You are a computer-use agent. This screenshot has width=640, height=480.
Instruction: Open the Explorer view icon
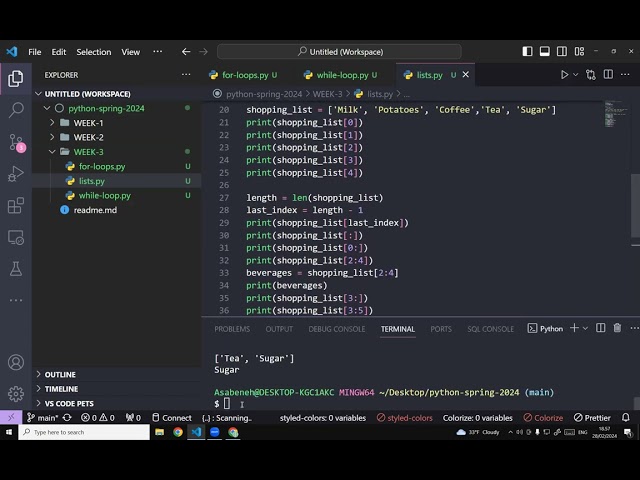coord(16,78)
